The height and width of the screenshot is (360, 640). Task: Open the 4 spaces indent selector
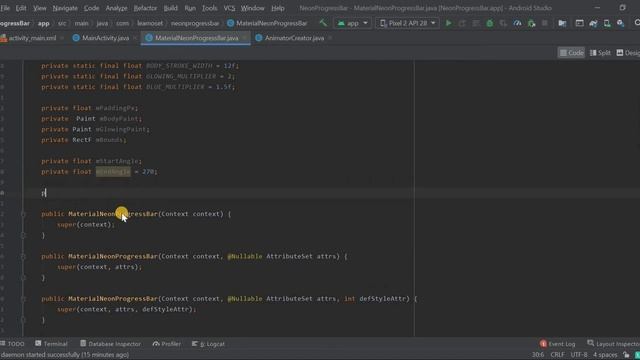point(605,355)
